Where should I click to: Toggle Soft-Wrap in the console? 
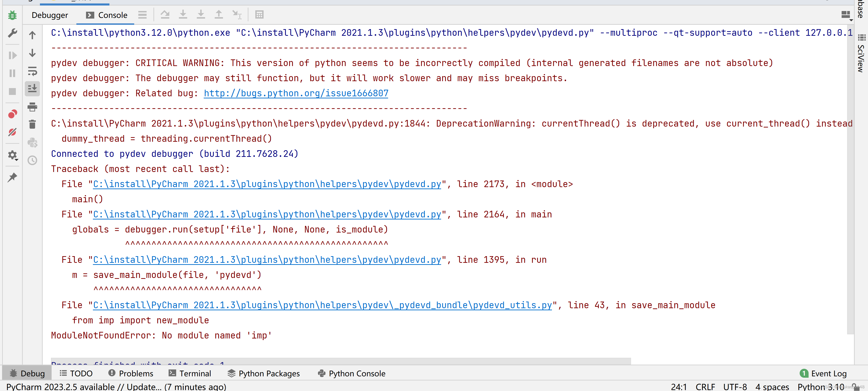pos(32,71)
